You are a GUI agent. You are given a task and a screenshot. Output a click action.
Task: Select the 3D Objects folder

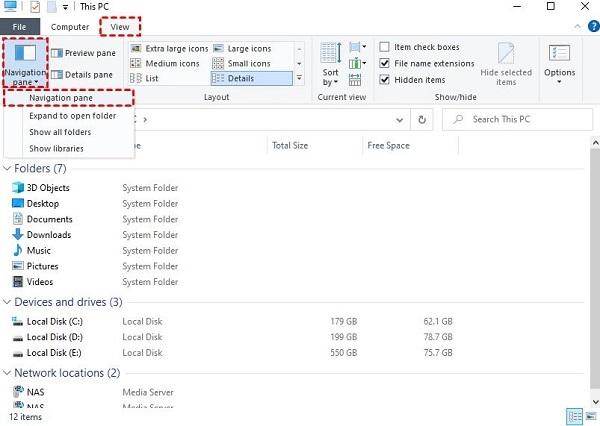41,188
